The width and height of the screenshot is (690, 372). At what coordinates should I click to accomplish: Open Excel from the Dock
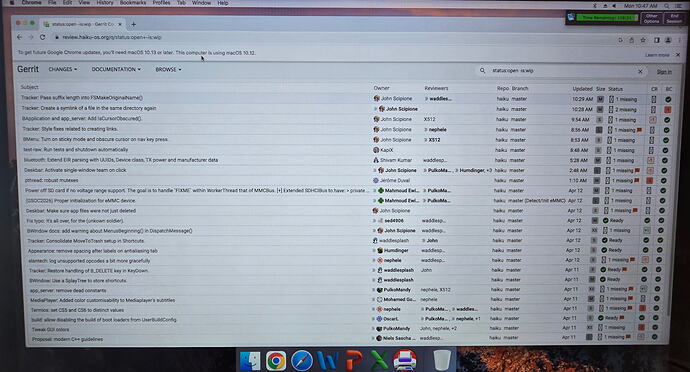378,361
